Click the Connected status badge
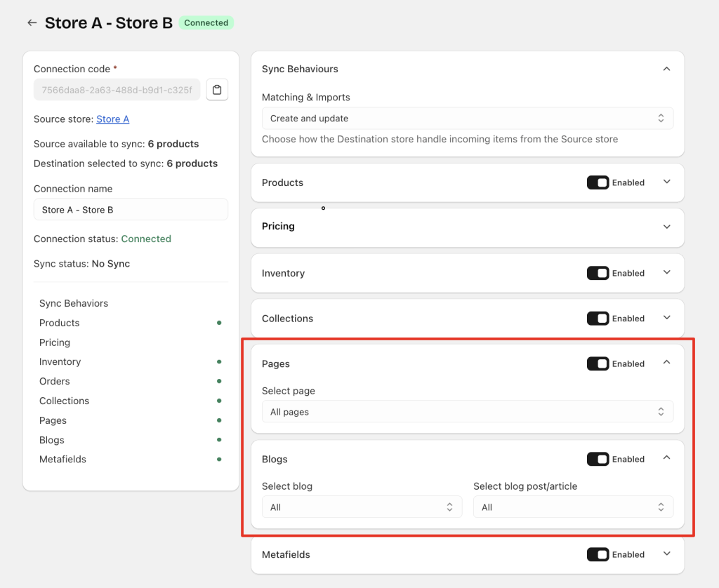This screenshot has width=719, height=588. pos(206,23)
